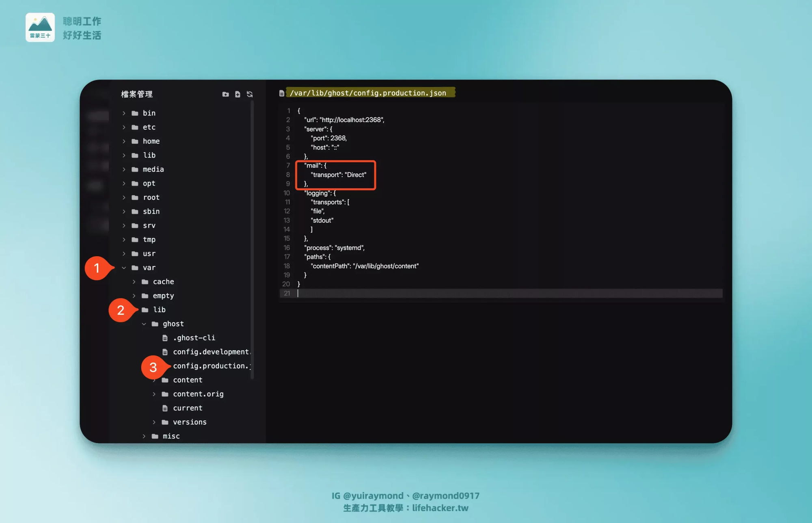Click the "url" line in the editor
Image resolution: width=812 pixels, height=523 pixels.
[344, 120]
